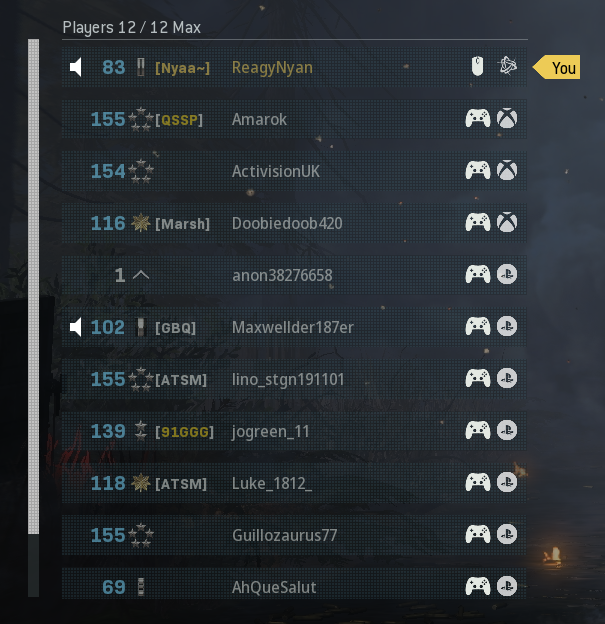
Task: Click the rank chevron beside anon38276658
Action: [x=141, y=275]
